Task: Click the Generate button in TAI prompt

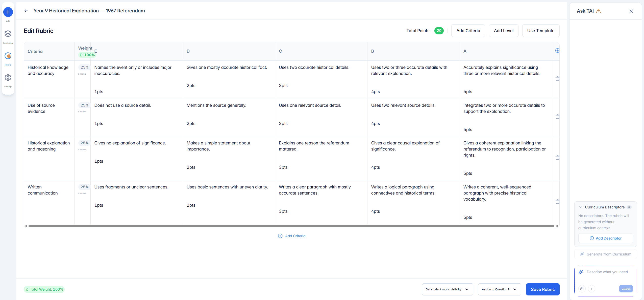Action: click(626, 289)
